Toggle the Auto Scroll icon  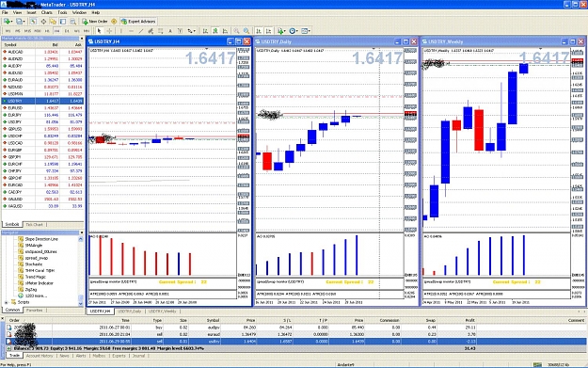click(x=259, y=31)
